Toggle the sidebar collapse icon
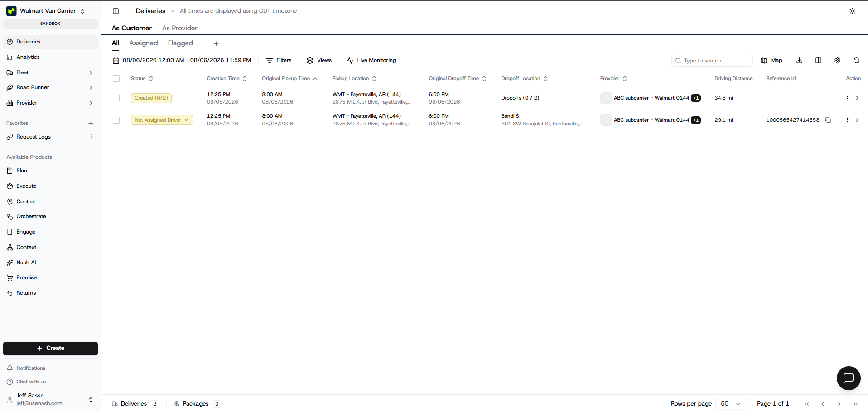868x411 pixels. point(116,11)
